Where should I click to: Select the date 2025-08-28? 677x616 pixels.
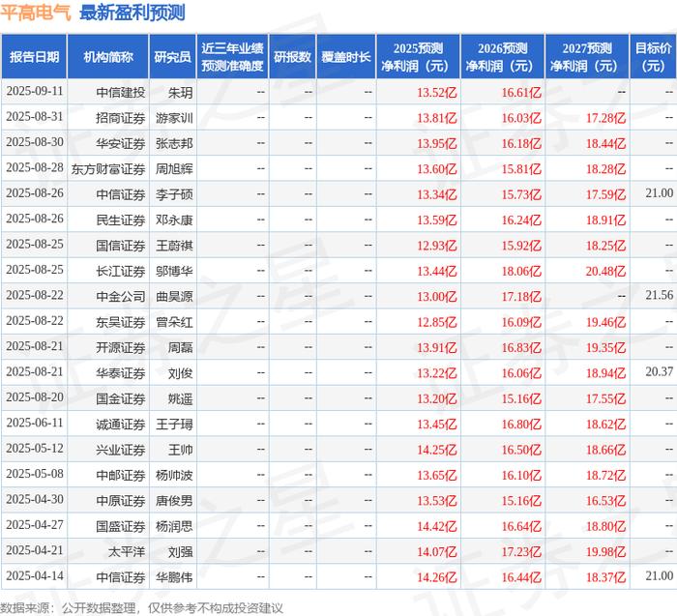tap(35, 167)
